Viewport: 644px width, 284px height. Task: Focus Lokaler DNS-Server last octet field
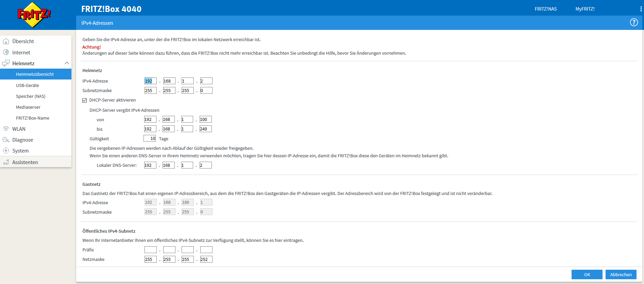click(206, 165)
